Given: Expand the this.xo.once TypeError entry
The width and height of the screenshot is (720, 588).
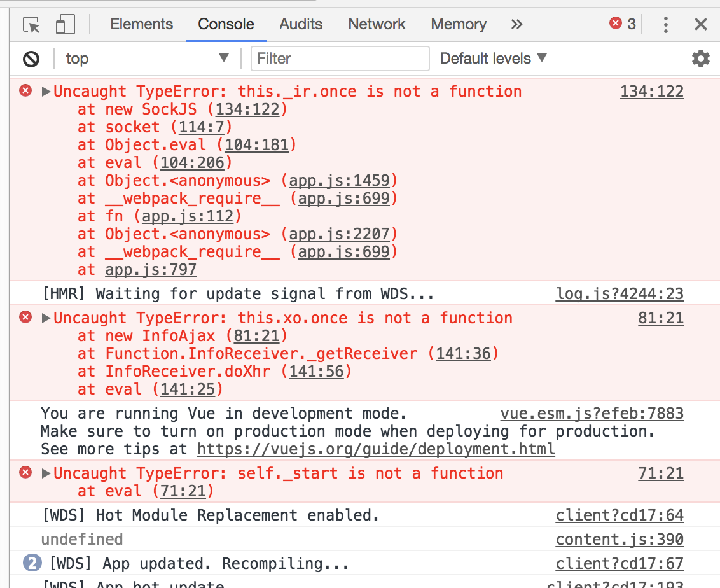Looking at the screenshot, I should 46,318.
